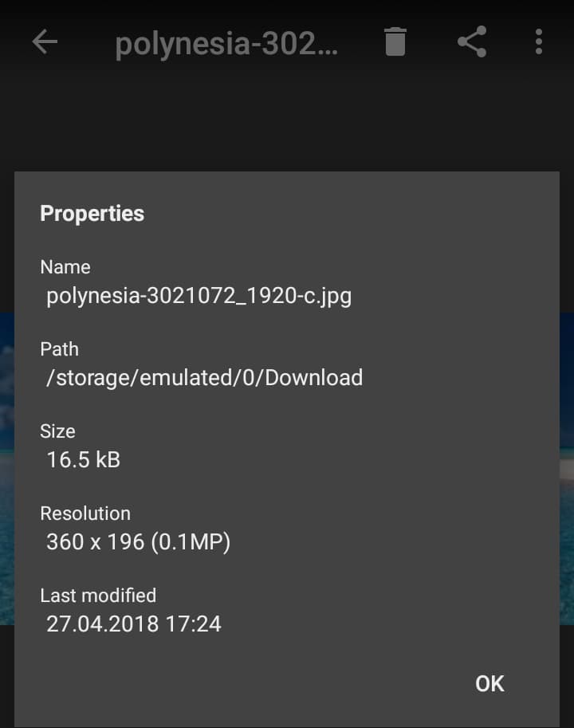Open the three-dot overflow menu

click(539, 42)
